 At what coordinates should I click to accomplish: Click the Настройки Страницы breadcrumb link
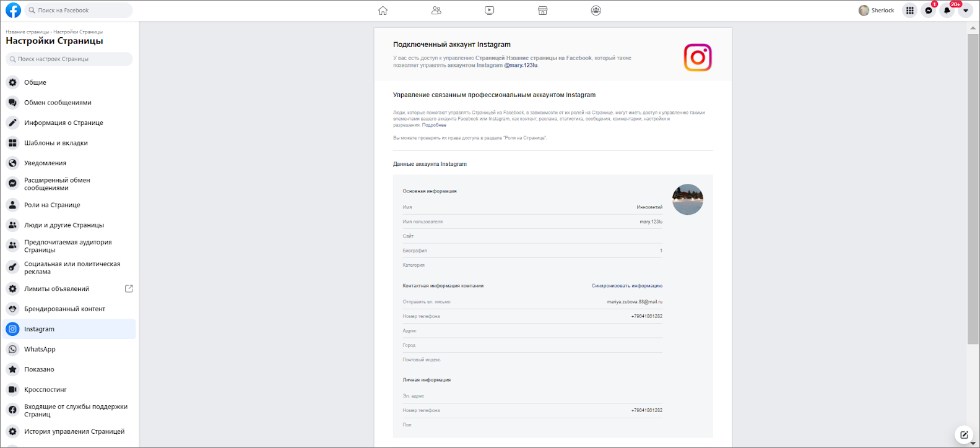pyautogui.click(x=78, y=32)
